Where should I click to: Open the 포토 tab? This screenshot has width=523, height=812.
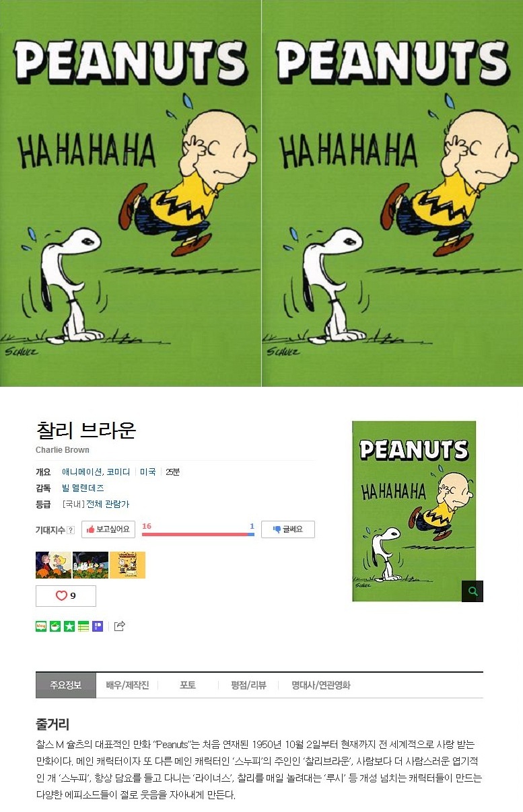click(x=188, y=686)
